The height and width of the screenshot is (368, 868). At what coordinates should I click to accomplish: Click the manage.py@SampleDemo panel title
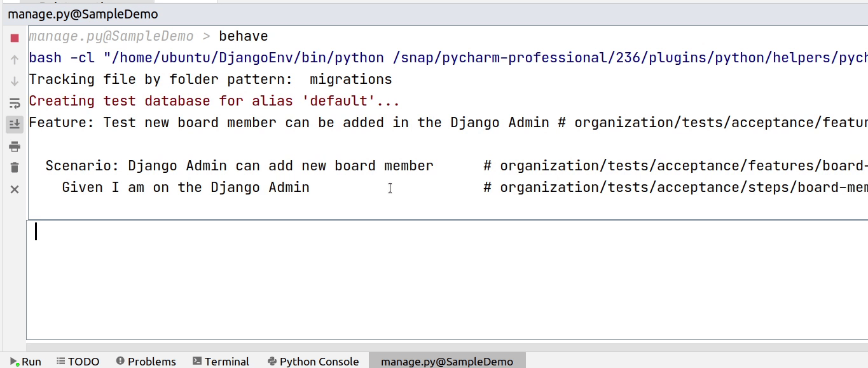[83, 14]
